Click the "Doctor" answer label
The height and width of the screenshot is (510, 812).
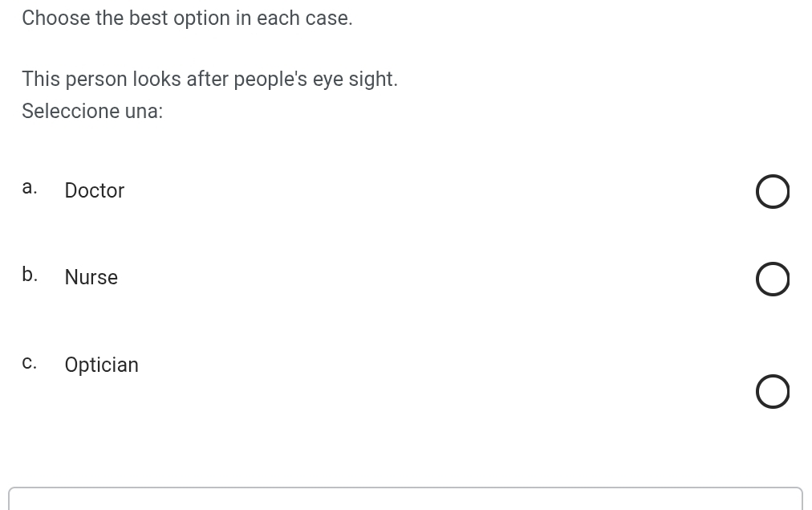point(95,191)
